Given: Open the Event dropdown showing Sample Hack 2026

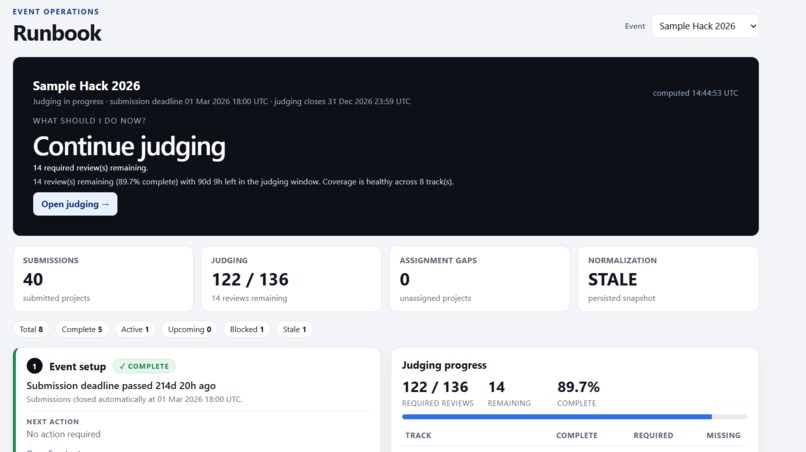Looking at the screenshot, I should 705,26.
